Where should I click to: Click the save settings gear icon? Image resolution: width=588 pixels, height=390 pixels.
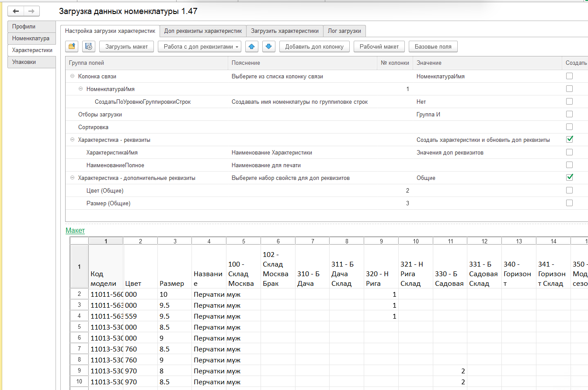tap(89, 46)
